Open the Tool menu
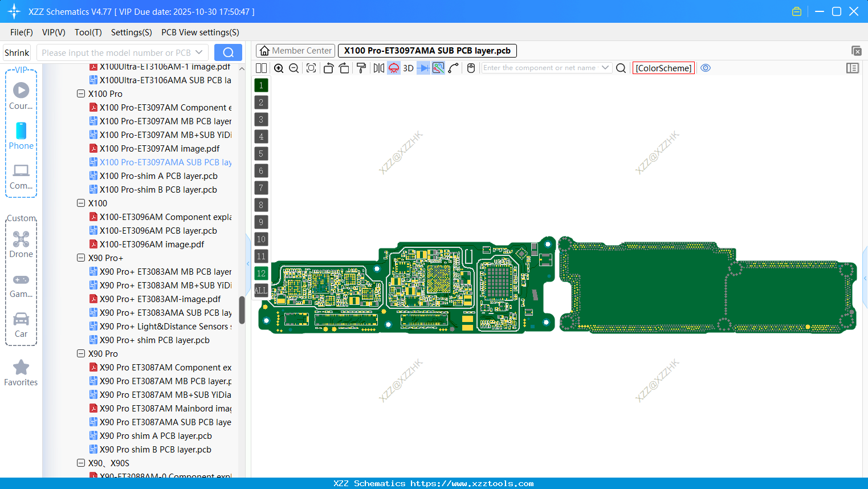The width and height of the screenshot is (868, 489). click(x=88, y=32)
